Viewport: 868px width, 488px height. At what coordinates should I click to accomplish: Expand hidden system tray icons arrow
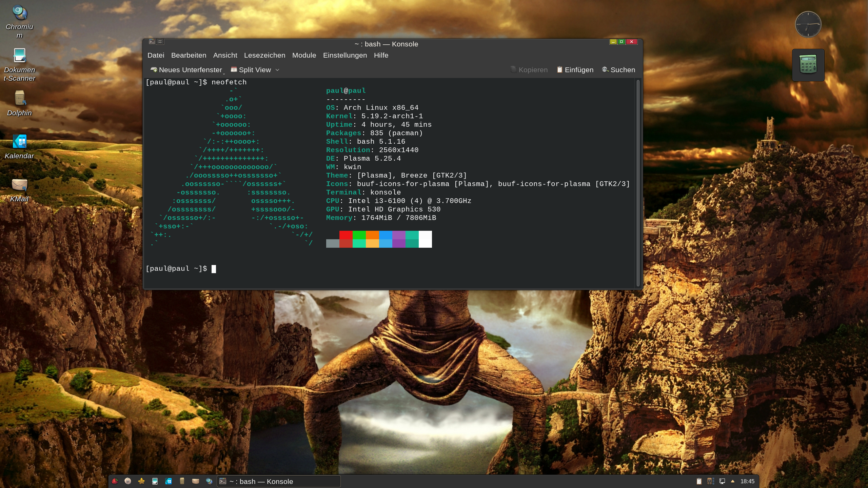(733, 481)
